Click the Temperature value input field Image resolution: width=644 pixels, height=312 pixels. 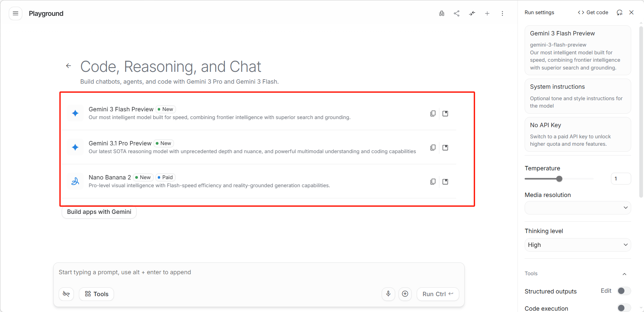[x=621, y=179]
